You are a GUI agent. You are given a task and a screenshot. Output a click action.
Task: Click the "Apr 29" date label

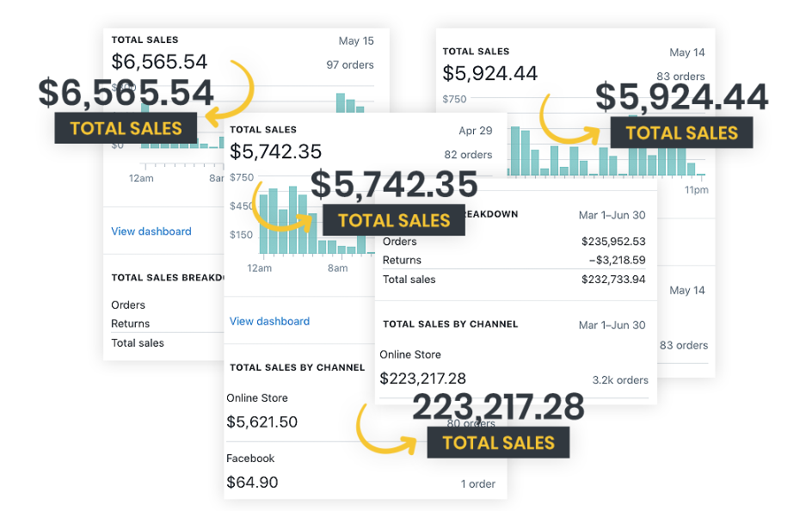[x=476, y=131]
